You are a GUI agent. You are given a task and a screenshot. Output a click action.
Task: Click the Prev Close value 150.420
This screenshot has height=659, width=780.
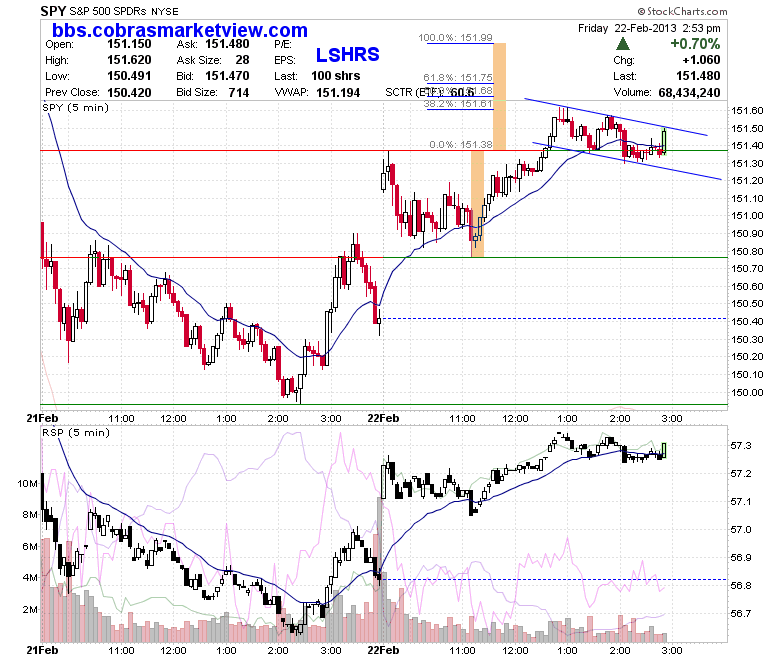[x=129, y=93]
